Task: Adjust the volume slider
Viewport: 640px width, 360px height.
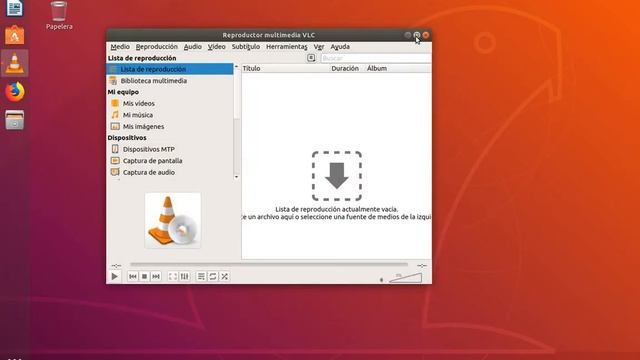Action: click(405, 278)
